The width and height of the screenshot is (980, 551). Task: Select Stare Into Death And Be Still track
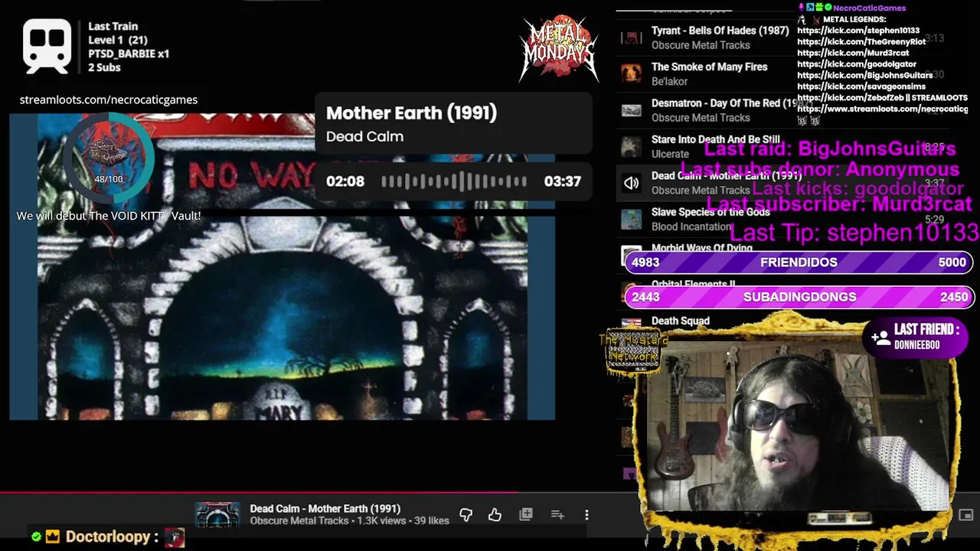(x=715, y=139)
